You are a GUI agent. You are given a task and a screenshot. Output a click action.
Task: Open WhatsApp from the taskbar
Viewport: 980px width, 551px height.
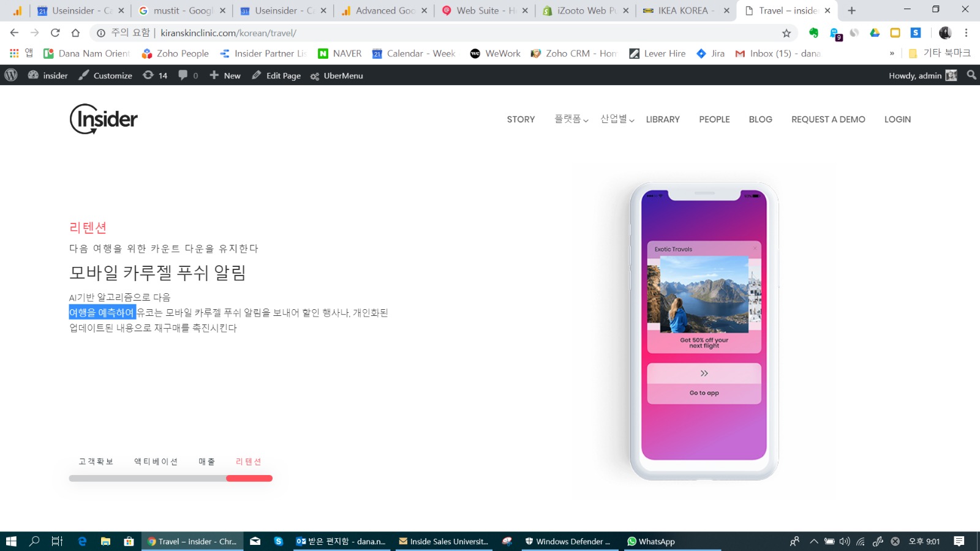click(650, 541)
